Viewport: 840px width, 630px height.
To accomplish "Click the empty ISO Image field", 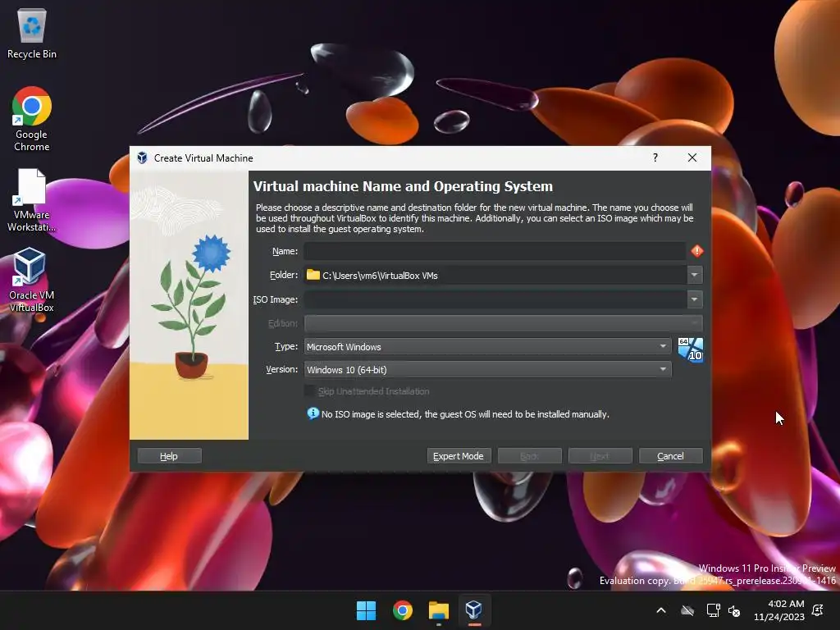I will (x=495, y=299).
